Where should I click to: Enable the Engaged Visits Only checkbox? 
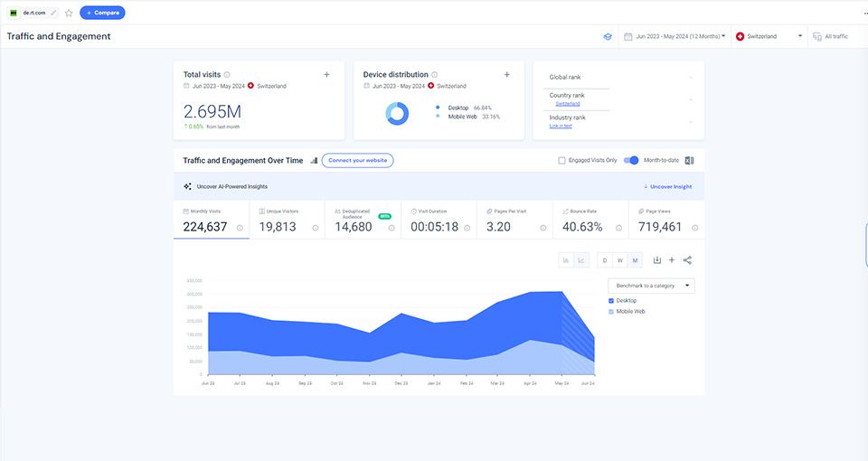tap(561, 160)
